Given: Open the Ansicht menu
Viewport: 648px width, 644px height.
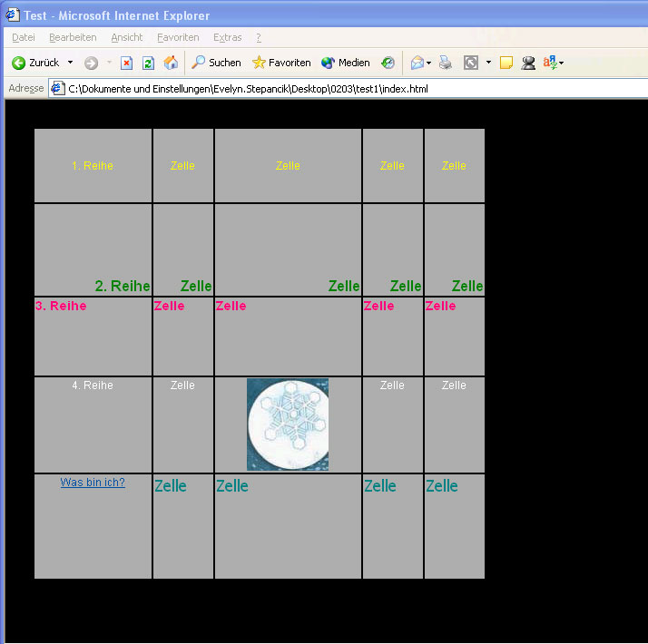Looking at the screenshot, I should pyautogui.click(x=127, y=37).
